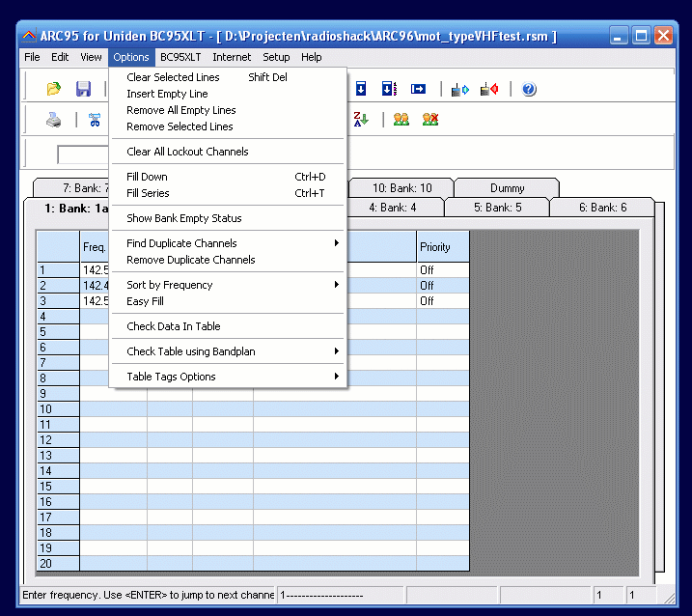This screenshot has width=692, height=616.
Task: Click the Priority column header
Action: 443,247
